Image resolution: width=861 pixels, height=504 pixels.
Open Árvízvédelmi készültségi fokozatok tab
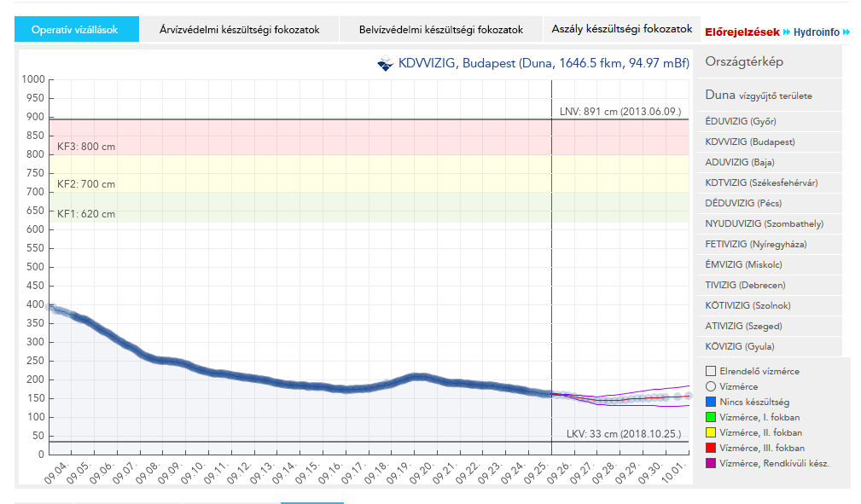[240, 30]
